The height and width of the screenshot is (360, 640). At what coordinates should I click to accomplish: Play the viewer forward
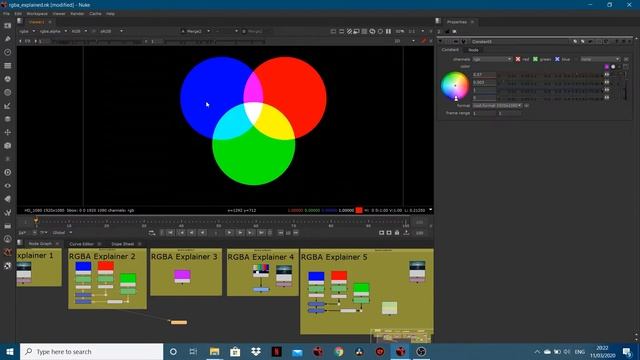click(229, 233)
